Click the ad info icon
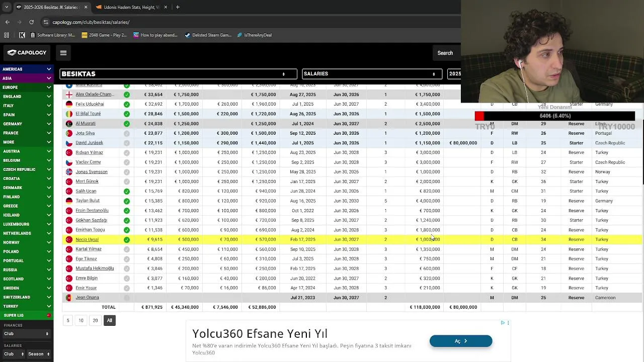Viewport: 644px width, 362px height. [503, 323]
